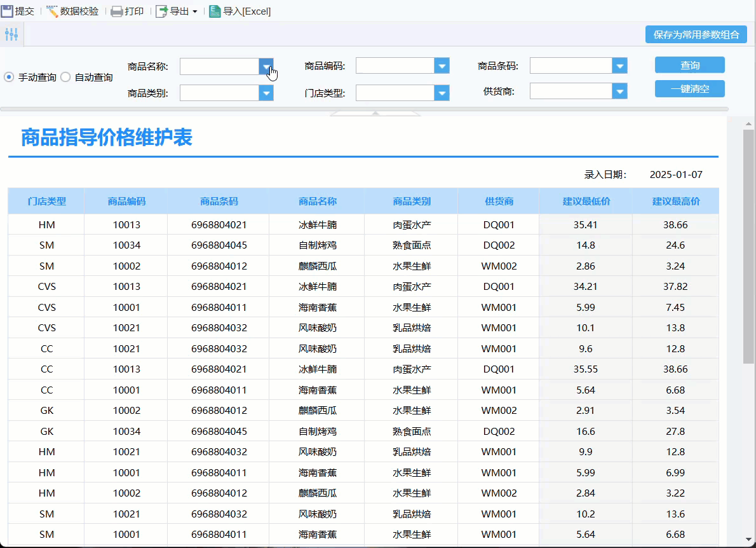Import via 导入[Excel] icon
Viewport: 756px width, 548px height.
coord(215,11)
